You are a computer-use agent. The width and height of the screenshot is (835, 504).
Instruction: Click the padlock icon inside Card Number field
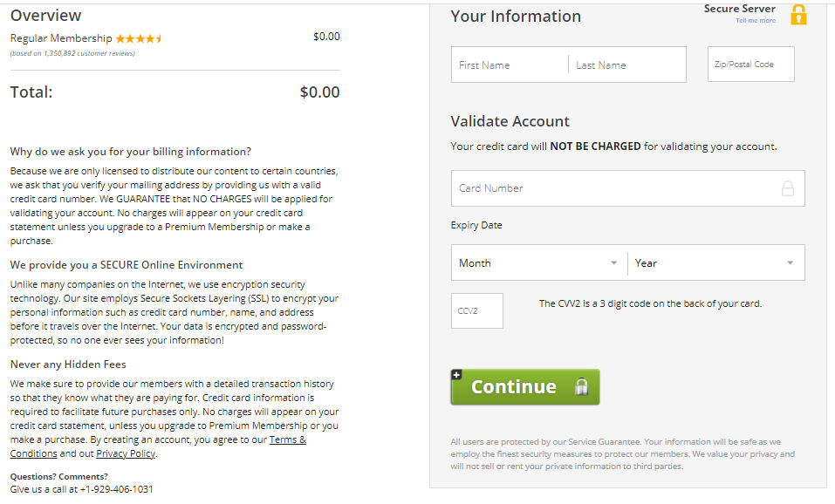point(787,188)
